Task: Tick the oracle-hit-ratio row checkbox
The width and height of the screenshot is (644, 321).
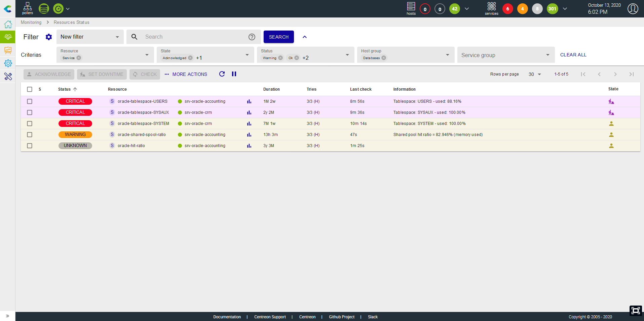Action: [x=30, y=146]
